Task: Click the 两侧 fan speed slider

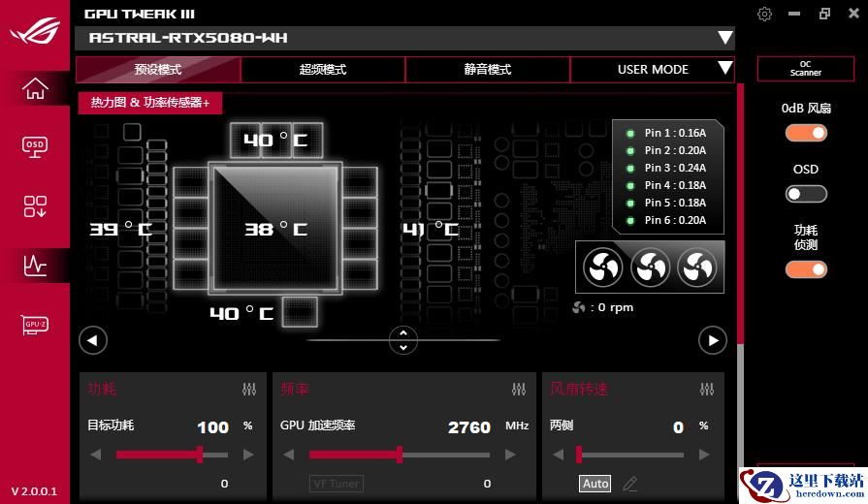Action: tap(630, 455)
